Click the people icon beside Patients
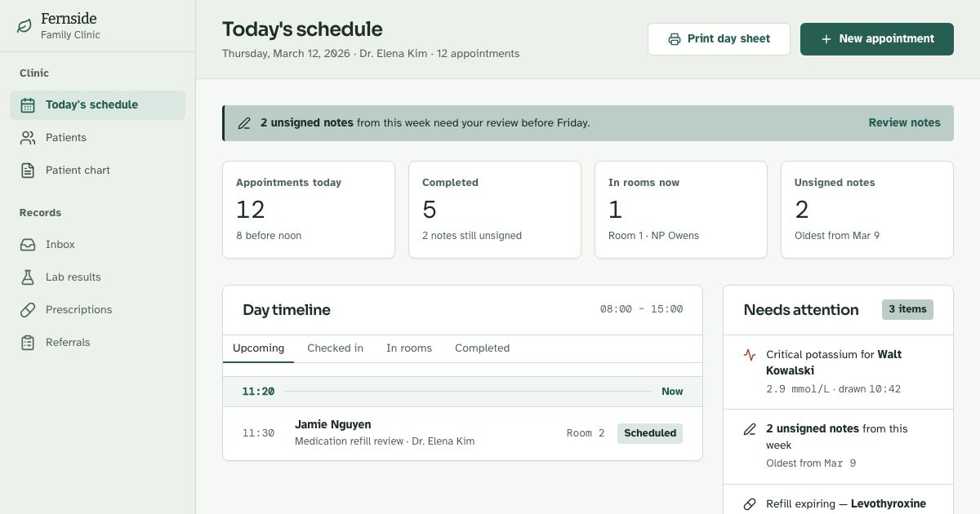 [28, 138]
